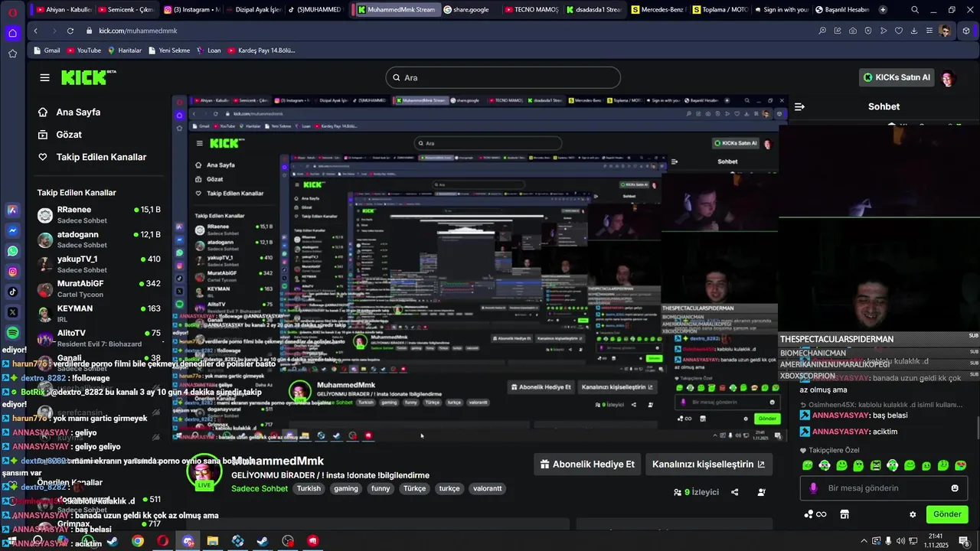Click the 9 İzleyici viewer count
This screenshot has width=980, height=551.
pos(697,492)
